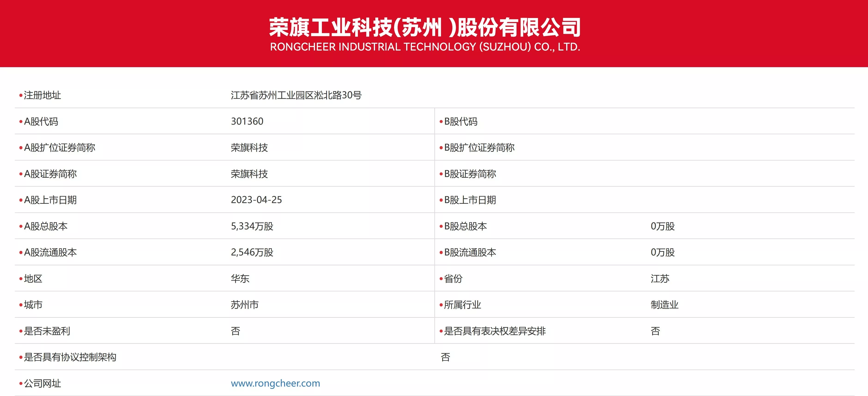
Task: Select the stock code 301360
Action: (247, 122)
